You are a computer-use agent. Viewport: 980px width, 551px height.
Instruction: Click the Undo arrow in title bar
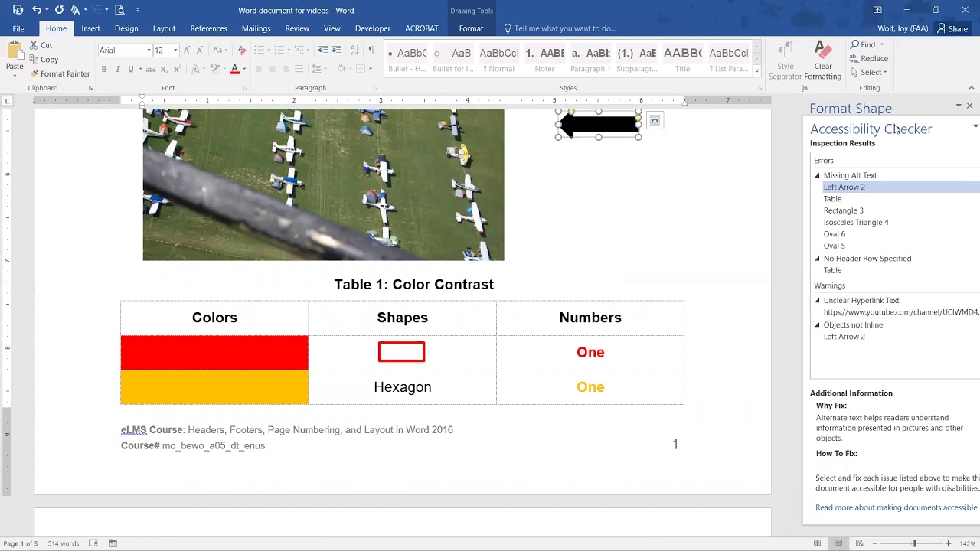pyautogui.click(x=36, y=10)
